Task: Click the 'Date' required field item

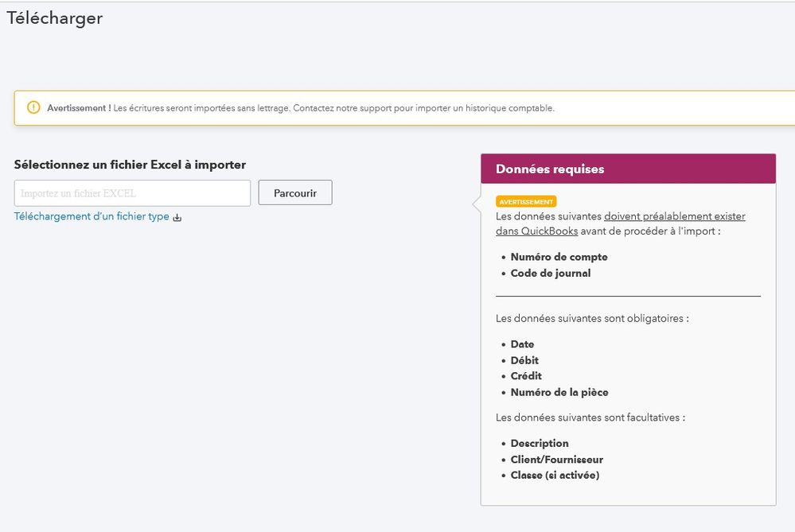Action: 522,344
